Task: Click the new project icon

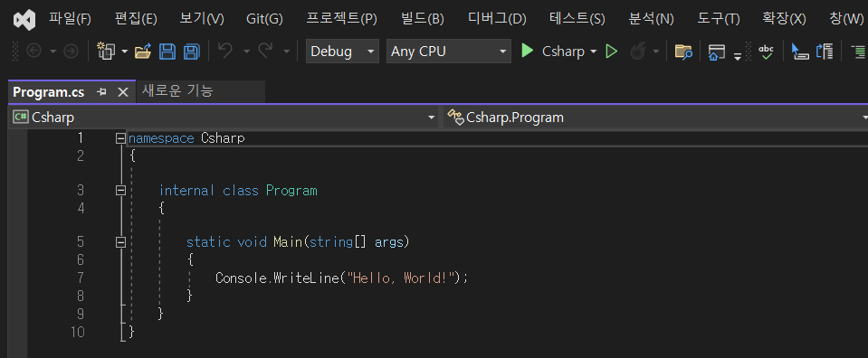Action: (106, 52)
